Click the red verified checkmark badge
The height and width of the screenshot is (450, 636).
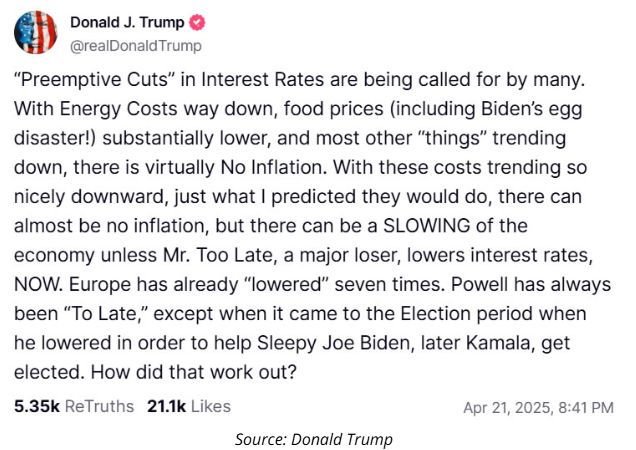199,22
